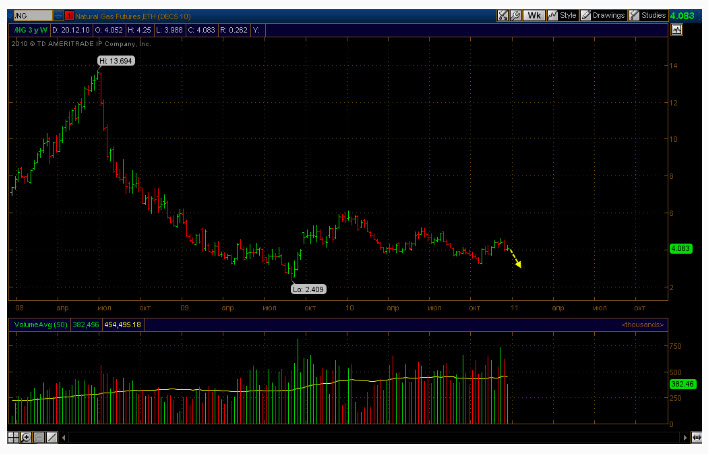Select the trend line drawing tool
The height and width of the screenshot is (454, 708).
click(52, 437)
